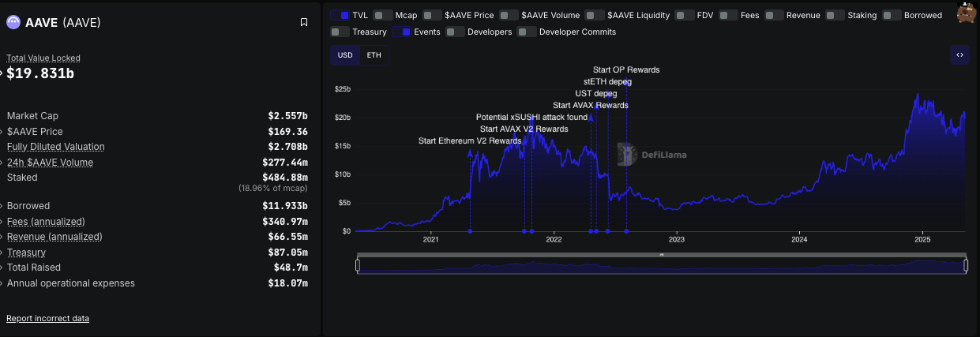Expand the Fees (annualized) row
This screenshot has height=337, width=980.
2,222
